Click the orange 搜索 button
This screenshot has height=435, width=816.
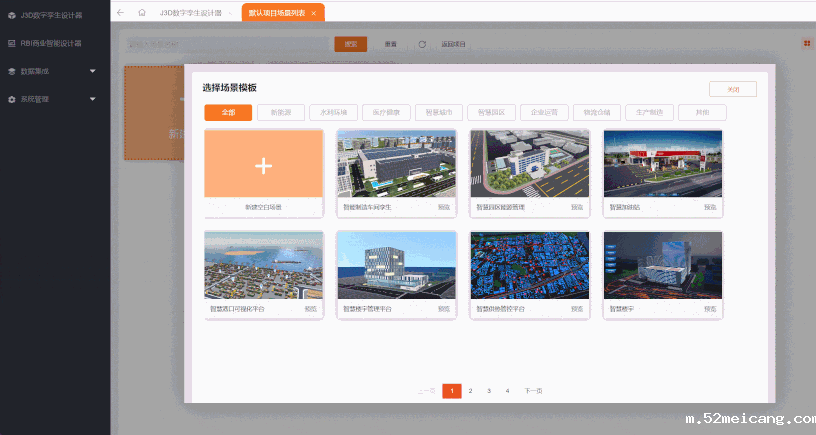[x=350, y=44]
